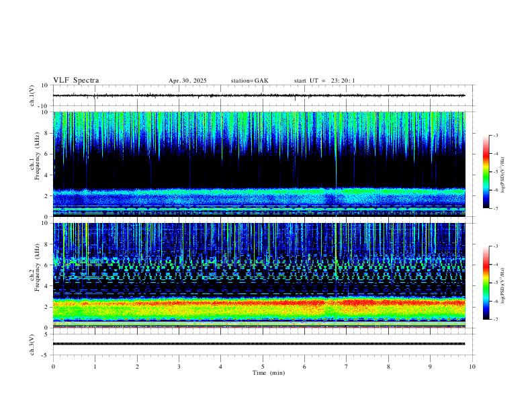Click the "5" tick of the ch.3(V) axis
This screenshot has width=532, height=411.
47,334
